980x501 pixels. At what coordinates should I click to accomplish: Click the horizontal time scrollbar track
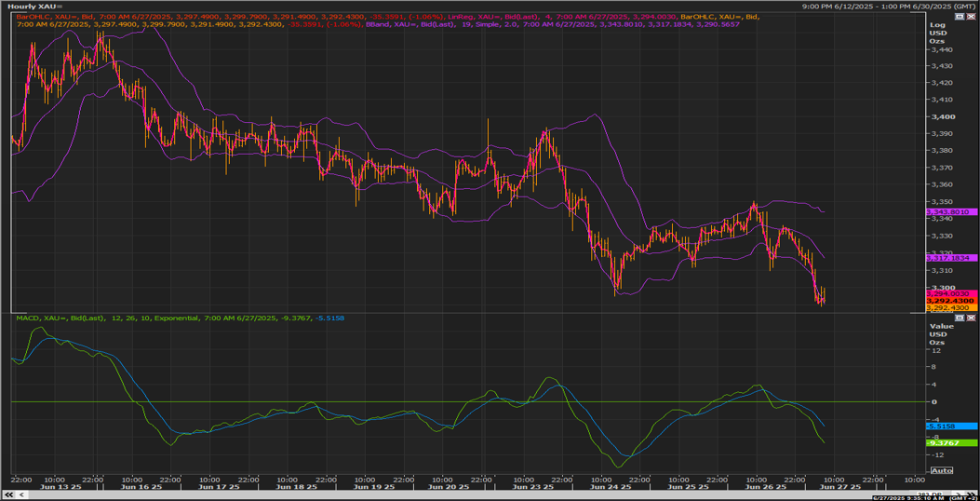(488, 494)
